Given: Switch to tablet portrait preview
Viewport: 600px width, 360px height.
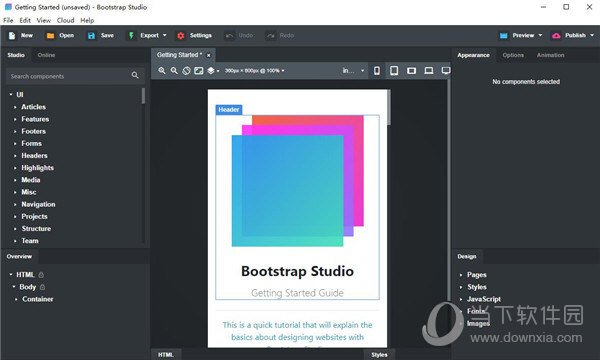Looking at the screenshot, I should [394, 70].
